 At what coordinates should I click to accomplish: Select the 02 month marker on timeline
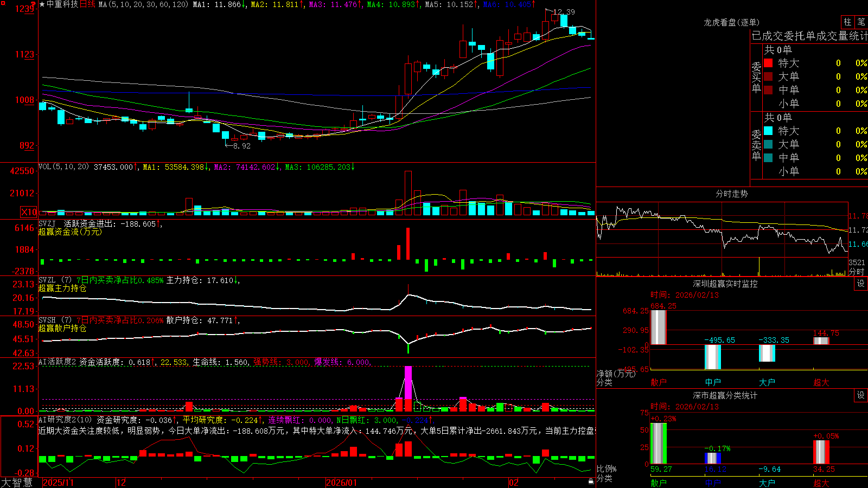[514, 483]
